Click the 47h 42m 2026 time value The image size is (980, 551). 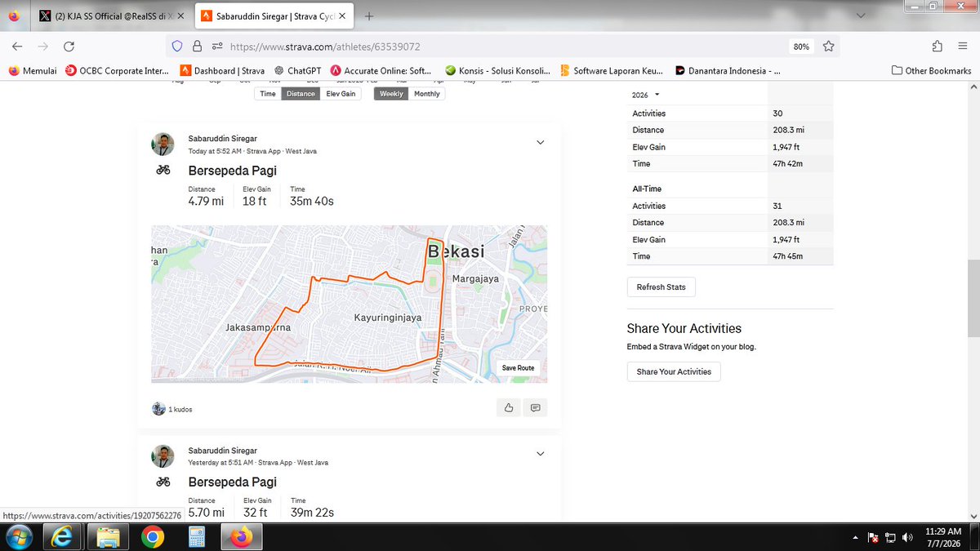point(787,164)
